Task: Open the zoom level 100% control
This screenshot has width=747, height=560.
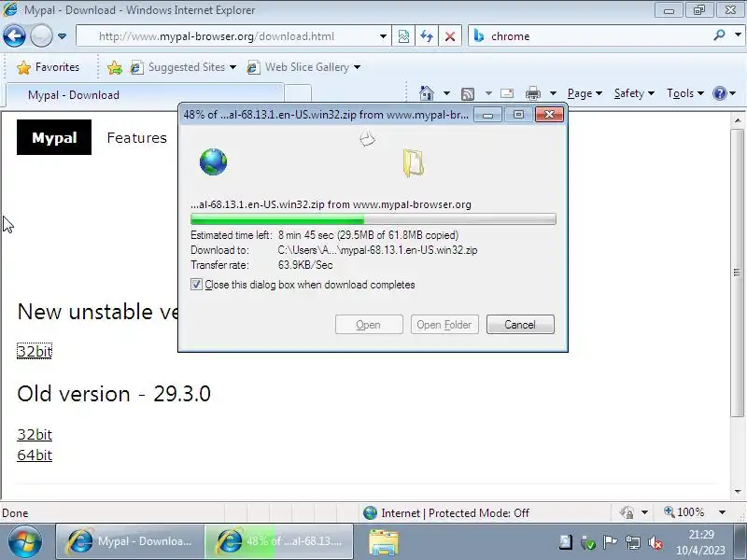Action: click(684, 512)
